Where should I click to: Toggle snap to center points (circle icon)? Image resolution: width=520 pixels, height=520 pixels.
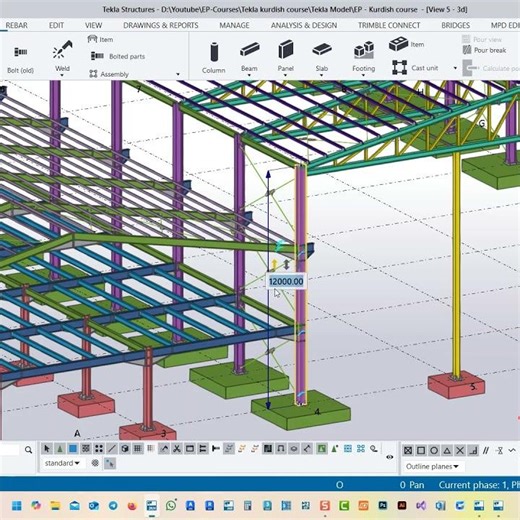click(434, 451)
